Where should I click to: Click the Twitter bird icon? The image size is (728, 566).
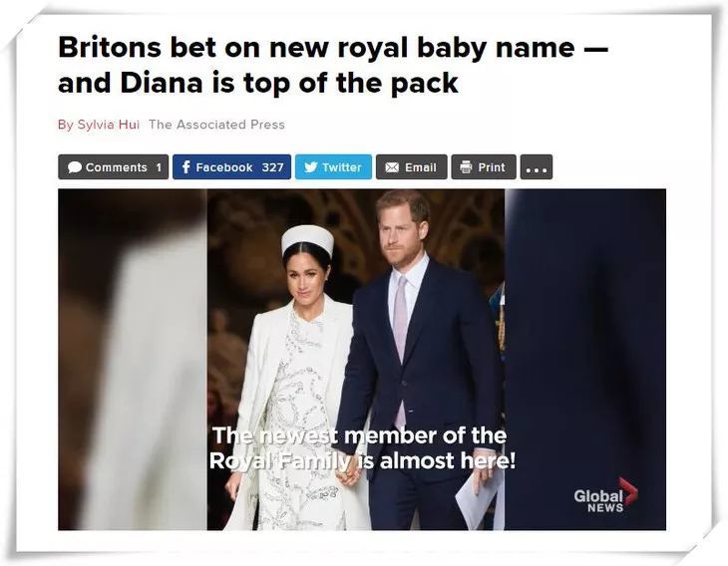[x=310, y=167]
